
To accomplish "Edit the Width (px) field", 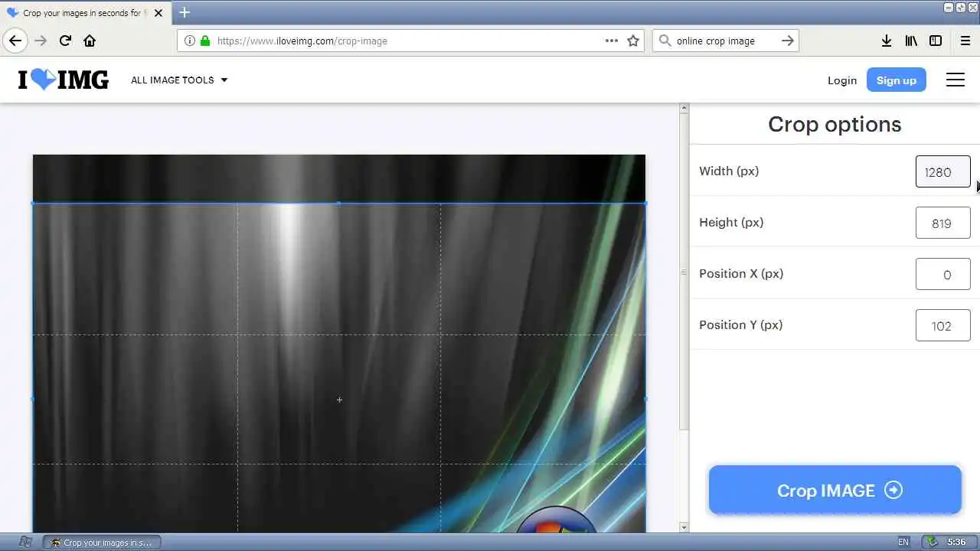I will pyautogui.click(x=943, y=171).
